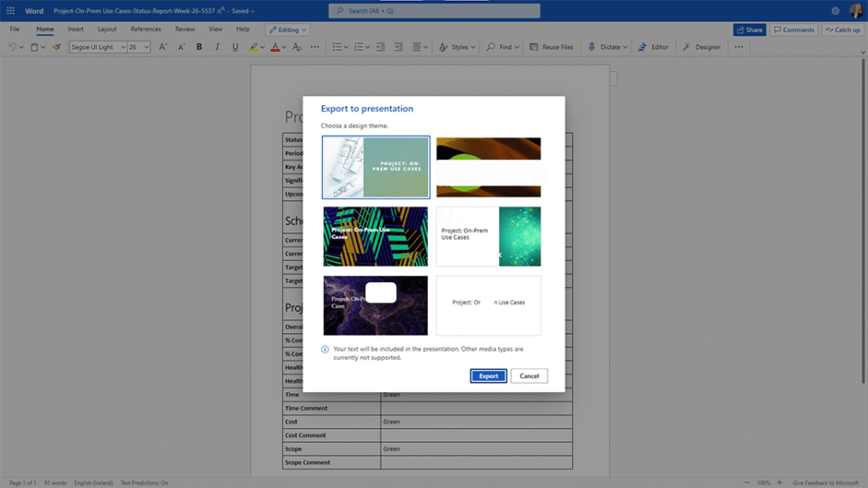Screen dimensions: 868x488
Task: Click the Editor icon in the ribbon
Action: (x=654, y=47)
